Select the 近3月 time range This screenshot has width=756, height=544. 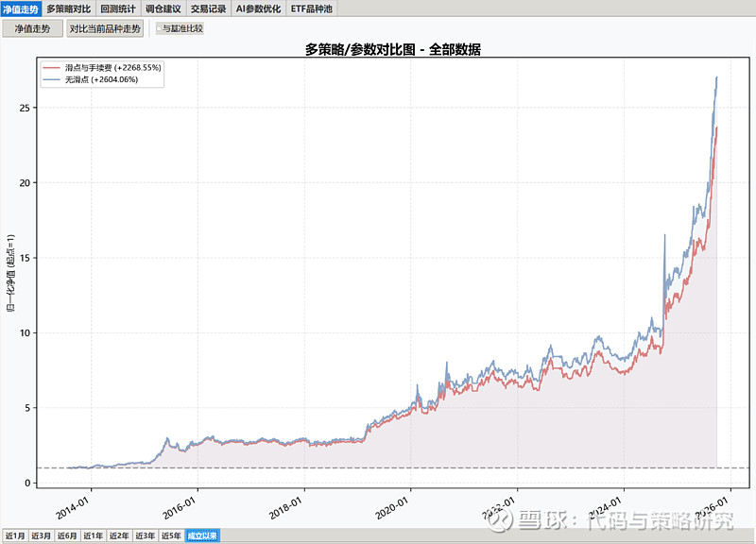[x=41, y=535]
